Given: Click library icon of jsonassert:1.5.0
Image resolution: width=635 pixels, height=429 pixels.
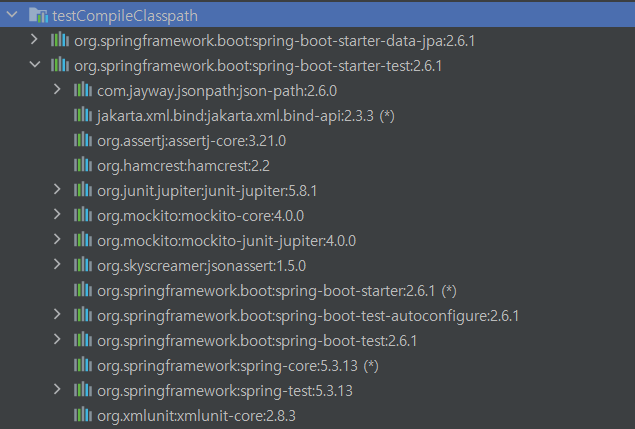Looking at the screenshot, I should 83,265.
